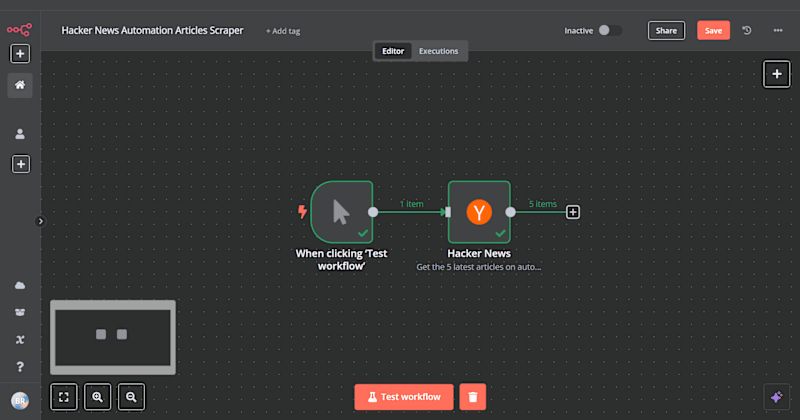This screenshot has height=420, width=800.
Task: Open the templates box icon in sidebar
Action: click(20, 312)
